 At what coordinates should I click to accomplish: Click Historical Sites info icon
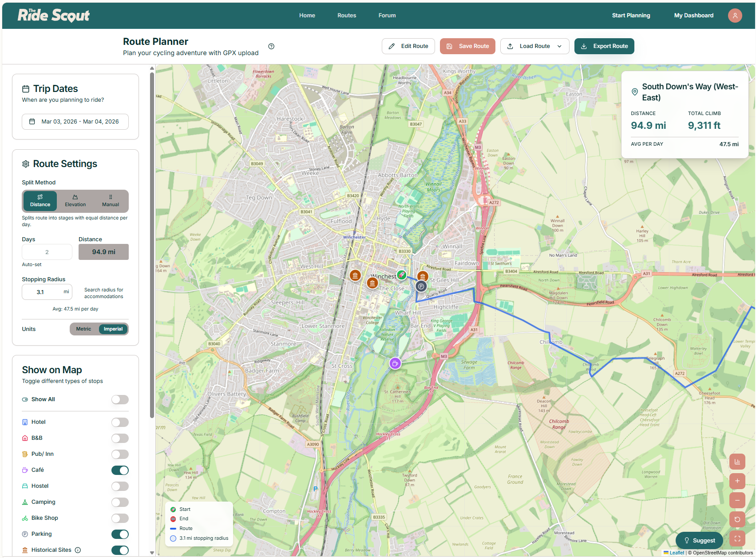click(78, 550)
